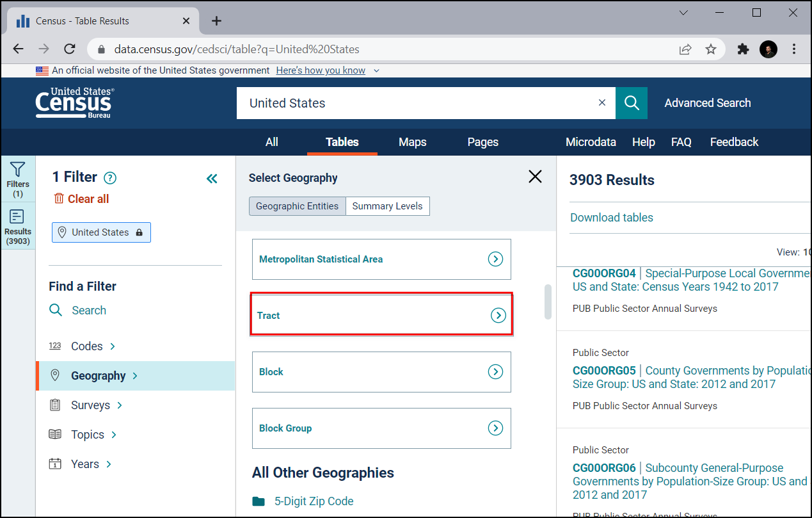Click the help question mark beside 1 Filter
812x518 pixels.
(110, 178)
